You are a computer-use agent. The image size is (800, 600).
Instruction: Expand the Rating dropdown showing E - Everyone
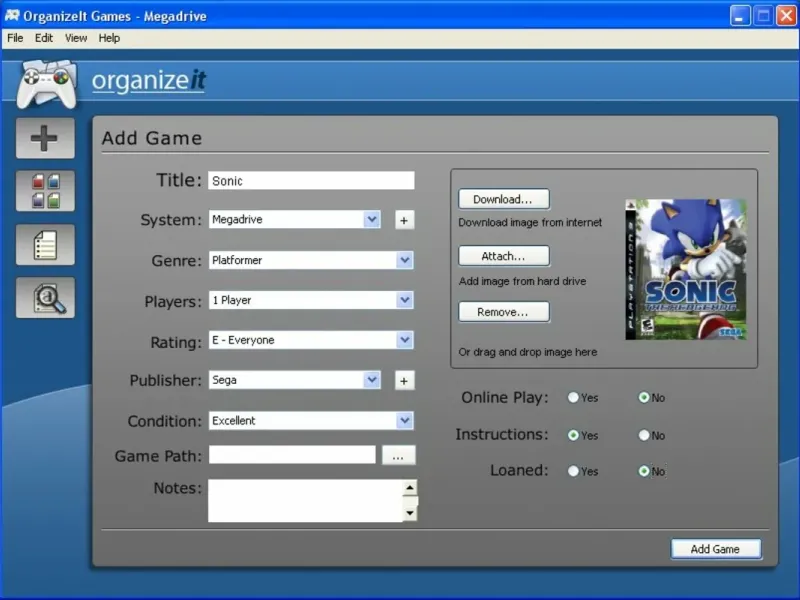pos(311,340)
